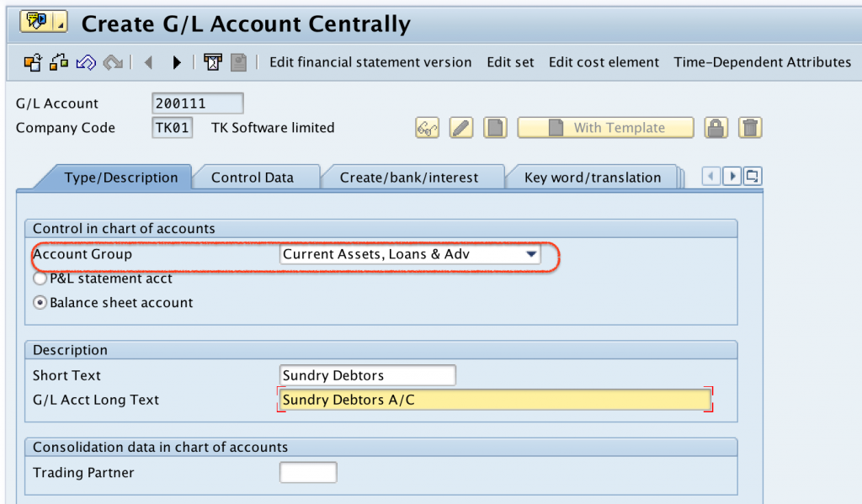The image size is (862, 504).
Task: Click the Undo arrow icon
Action: pyautogui.click(x=84, y=62)
